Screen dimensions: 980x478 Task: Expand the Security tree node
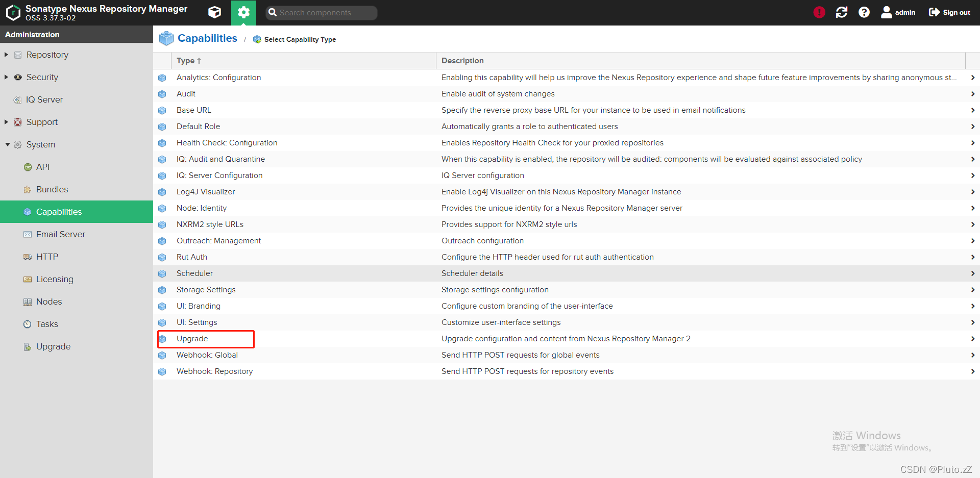(x=6, y=77)
